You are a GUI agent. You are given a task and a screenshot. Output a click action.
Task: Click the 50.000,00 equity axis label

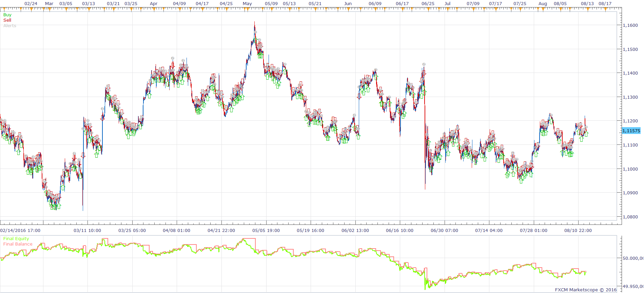pos(633,258)
